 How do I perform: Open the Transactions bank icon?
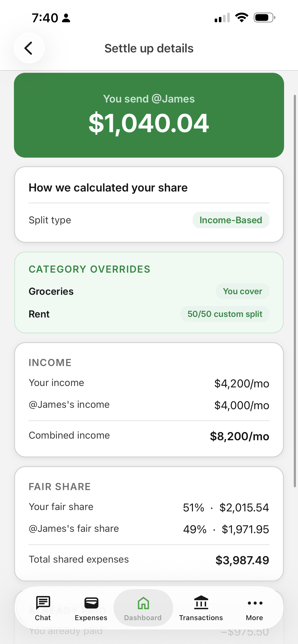[201, 603]
